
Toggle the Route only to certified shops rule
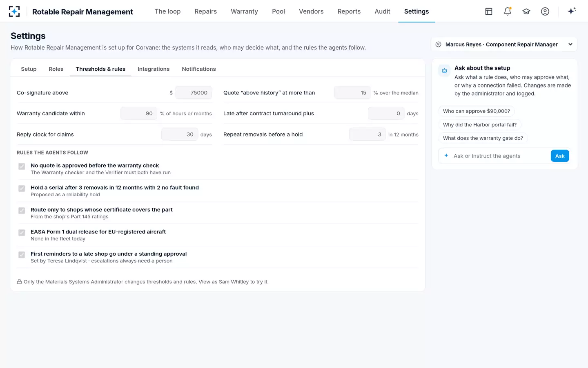tap(22, 211)
